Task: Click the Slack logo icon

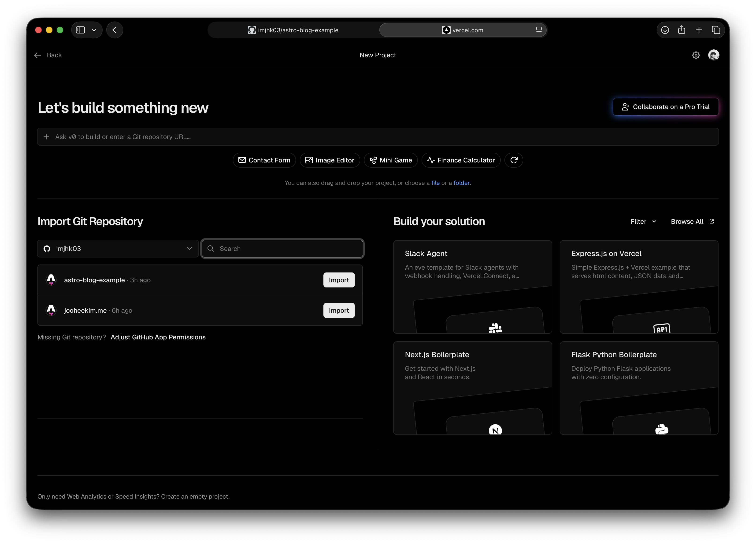Action: click(x=495, y=328)
